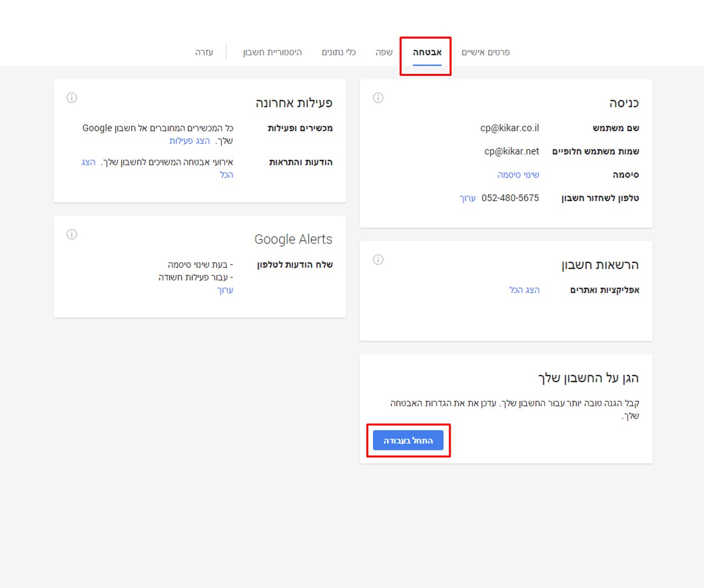Click the הודעות והתראות label
Viewport: 704px width, 588px height.
point(301,162)
